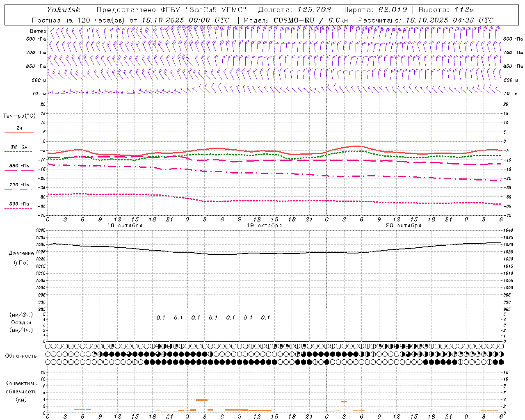Click the highest orange convective bar on 19 октября

202,400
